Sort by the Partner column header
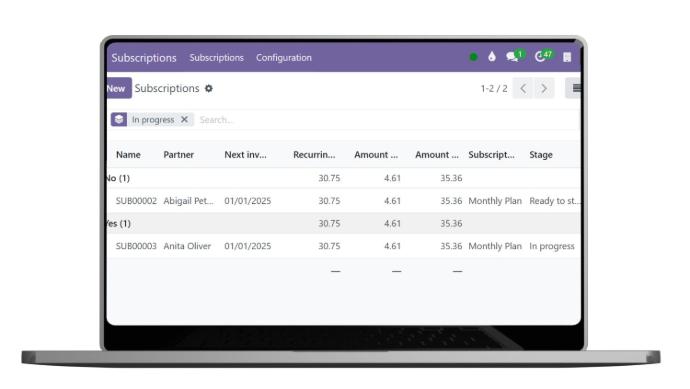The image size is (690, 389). [x=179, y=154]
